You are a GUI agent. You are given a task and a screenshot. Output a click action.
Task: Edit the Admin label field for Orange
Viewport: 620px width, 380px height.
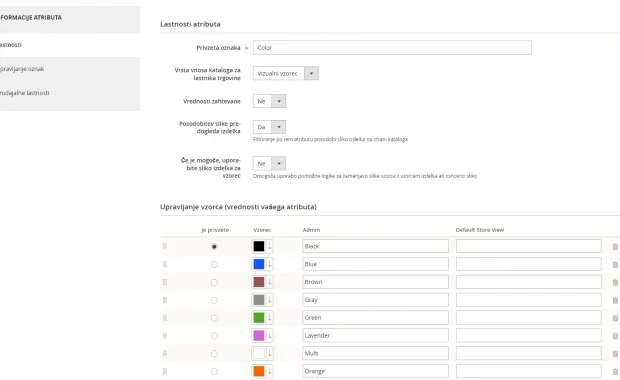(x=375, y=371)
